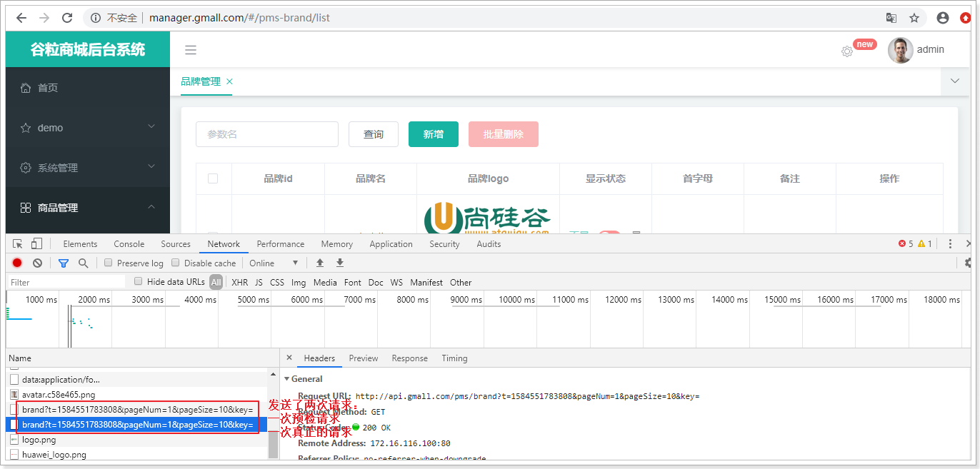This screenshot has height=469, width=980.
Task: Toggle device toolbar icon in DevTools
Action: 37,244
